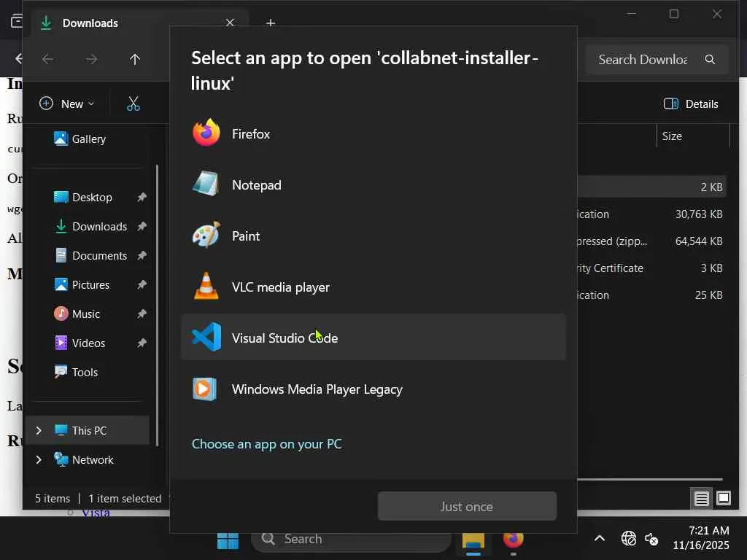Expand the Network tree node

pos(39,459)
